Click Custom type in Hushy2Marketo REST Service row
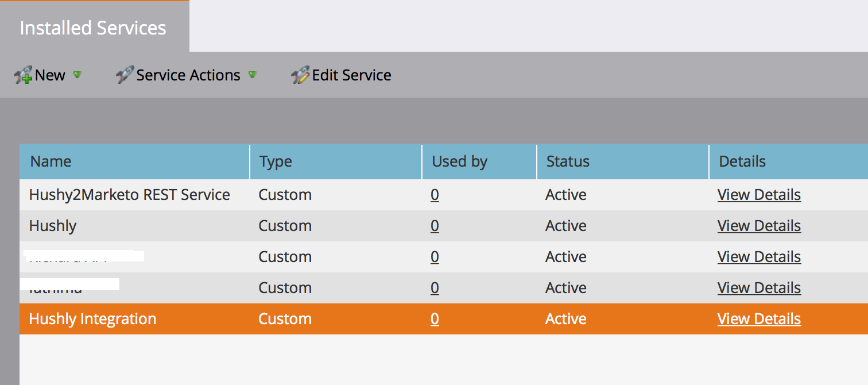Viewport: 868px width, 385px height. point(285,195)
